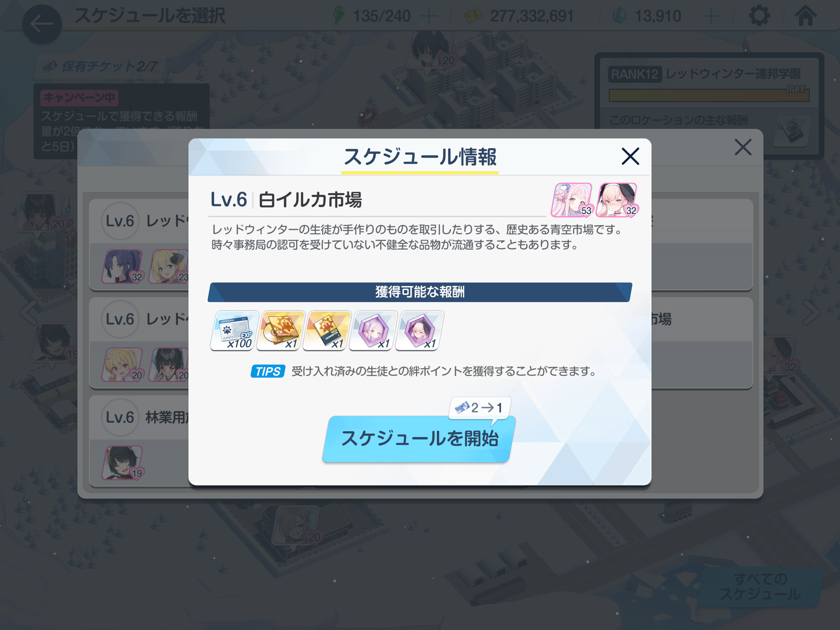Select the Red Winter tech notes reward
Viewport: 840px width, 630px height.
pos(327,330)
